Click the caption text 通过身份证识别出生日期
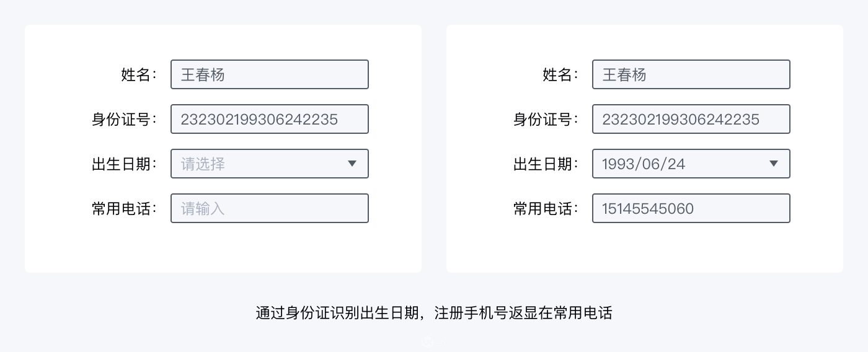868x352 pixels. pyautogui.click(x=337, y=313)
